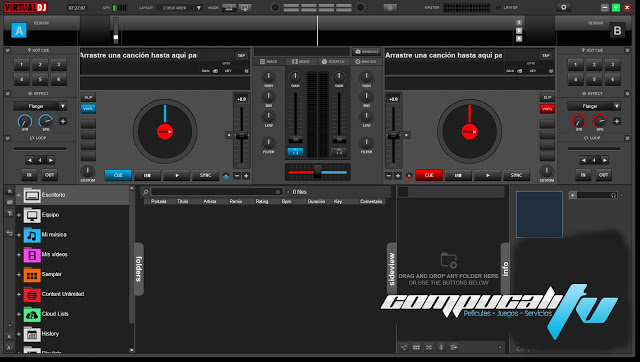Select the orange Sampler grid icon
The width and height of the screenshot is (640, 362).
32,275
